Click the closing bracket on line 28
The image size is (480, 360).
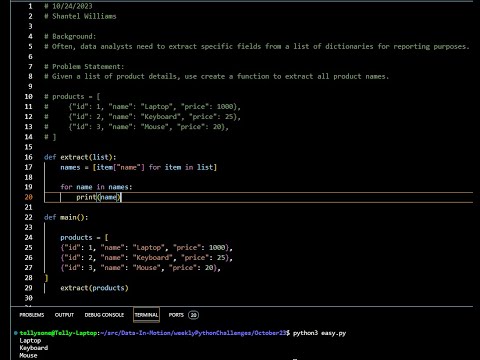[46, 278]
